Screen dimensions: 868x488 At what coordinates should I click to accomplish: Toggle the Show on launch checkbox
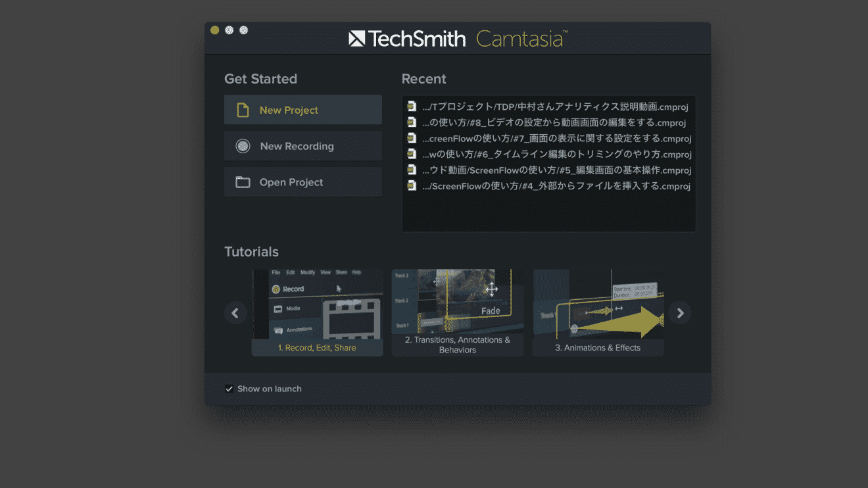click(229, 389)
